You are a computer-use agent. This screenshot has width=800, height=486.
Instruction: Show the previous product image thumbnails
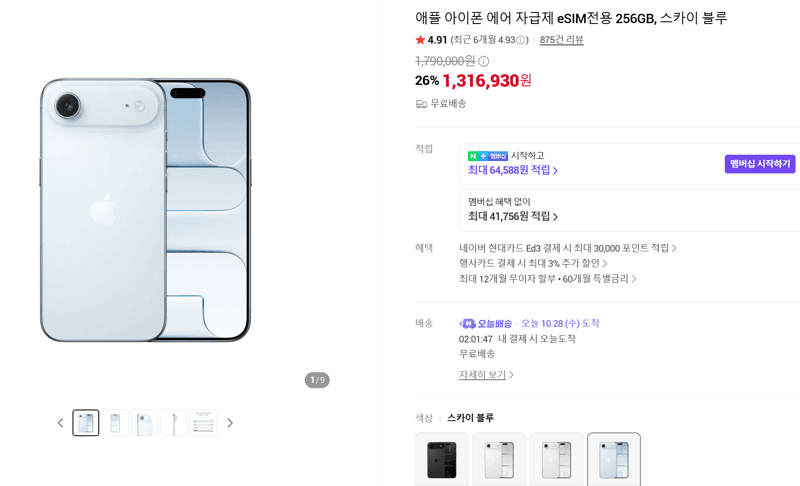[x=60, y=423]
